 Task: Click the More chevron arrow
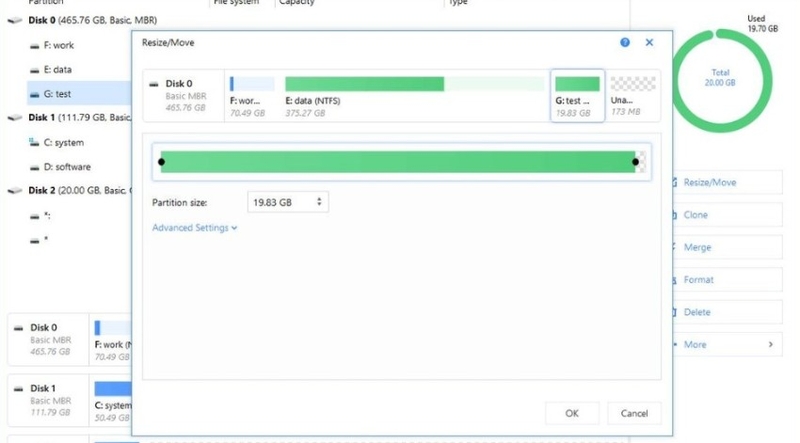coord(770,344)
